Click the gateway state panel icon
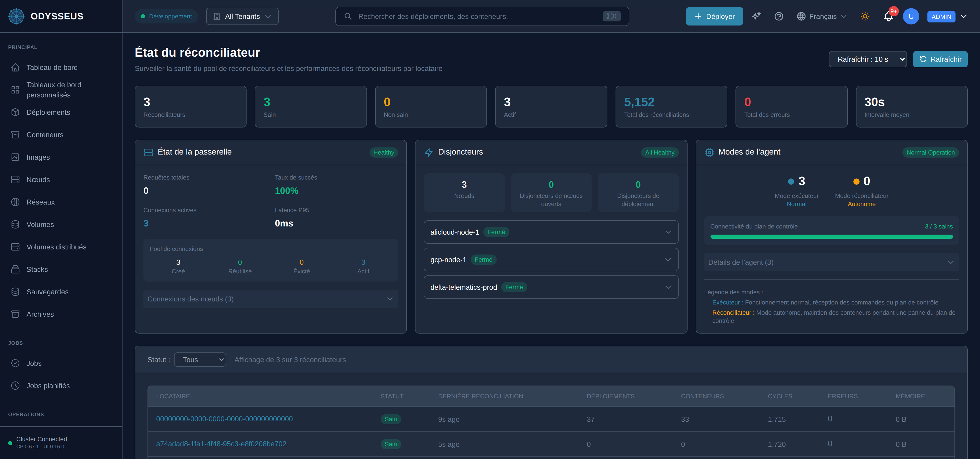The image size is (980, 459). point(148,152)
